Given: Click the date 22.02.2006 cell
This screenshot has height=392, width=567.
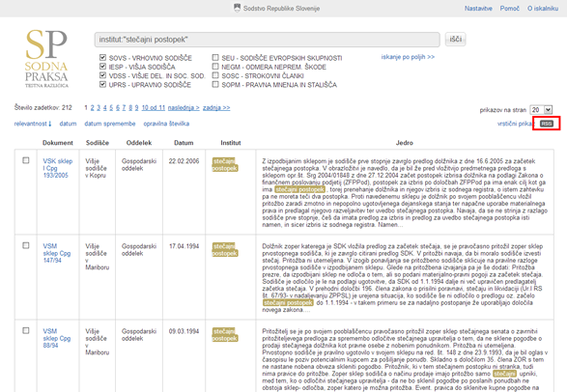Looking at the screenshot, I should click(x=184, y=161).
